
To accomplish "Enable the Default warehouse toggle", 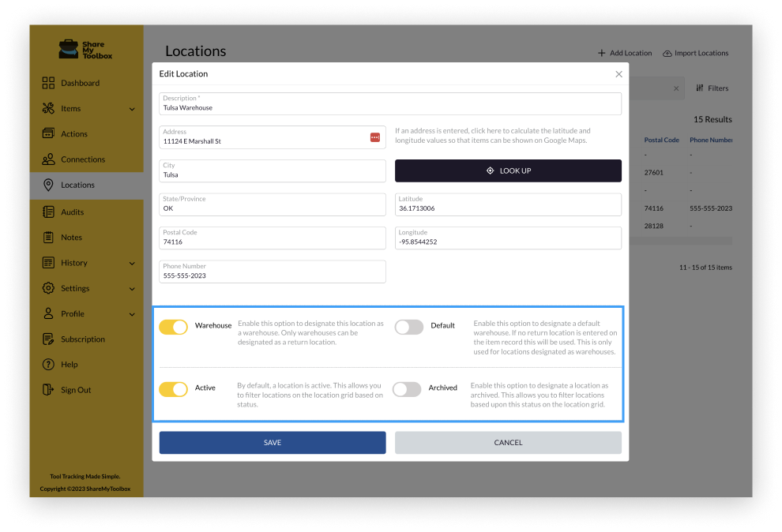I will [408, 327].
